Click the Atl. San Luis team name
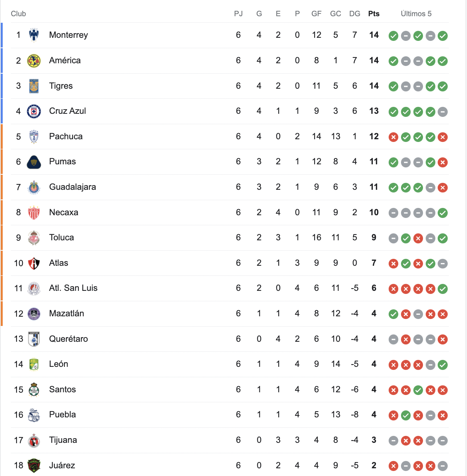This screenshot has width=467, height=476. [73, 288]
